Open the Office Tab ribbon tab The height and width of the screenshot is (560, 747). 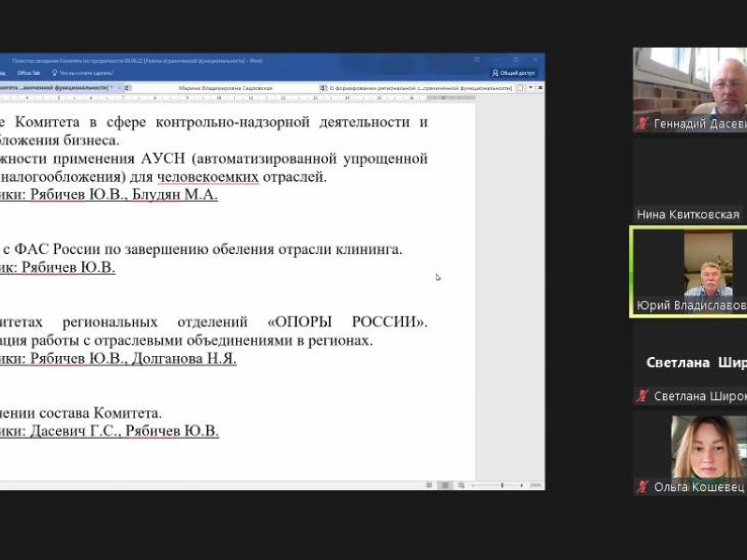point(28,73)
